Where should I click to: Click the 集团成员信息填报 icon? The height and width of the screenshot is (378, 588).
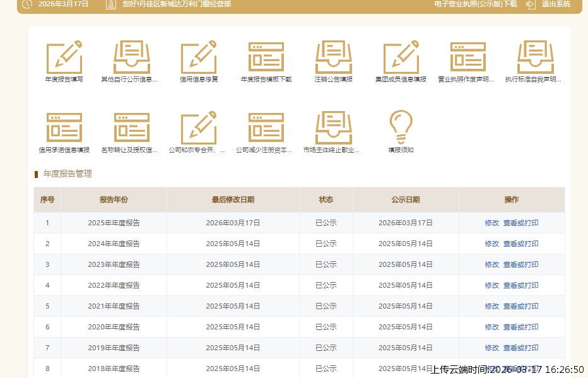(x=401, y=58)
